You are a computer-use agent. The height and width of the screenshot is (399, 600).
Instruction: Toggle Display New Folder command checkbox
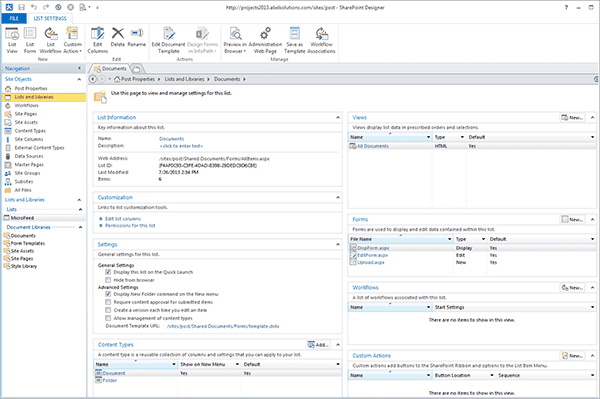point(108,294)
